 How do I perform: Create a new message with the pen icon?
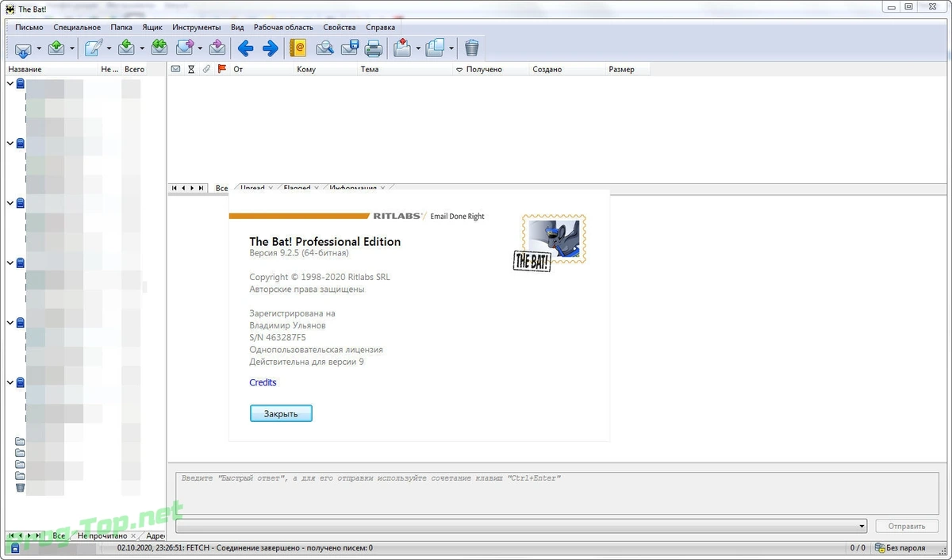click(94, 48)
